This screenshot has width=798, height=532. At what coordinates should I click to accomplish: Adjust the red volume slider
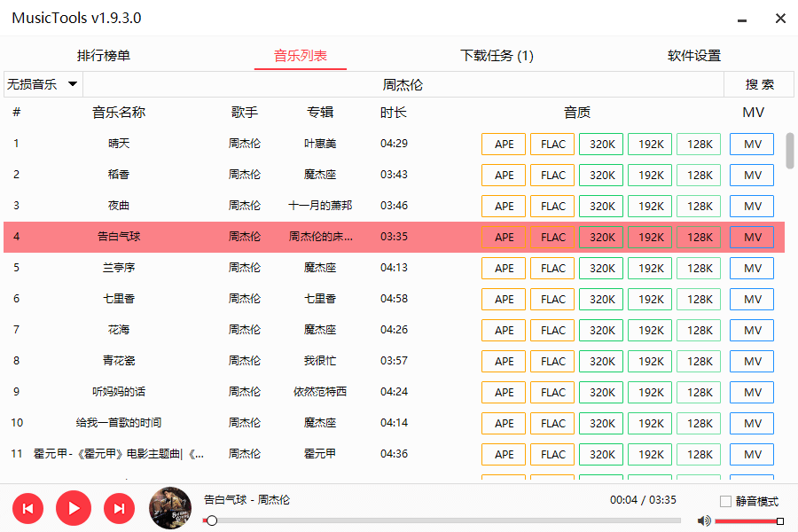coord(747,520)
